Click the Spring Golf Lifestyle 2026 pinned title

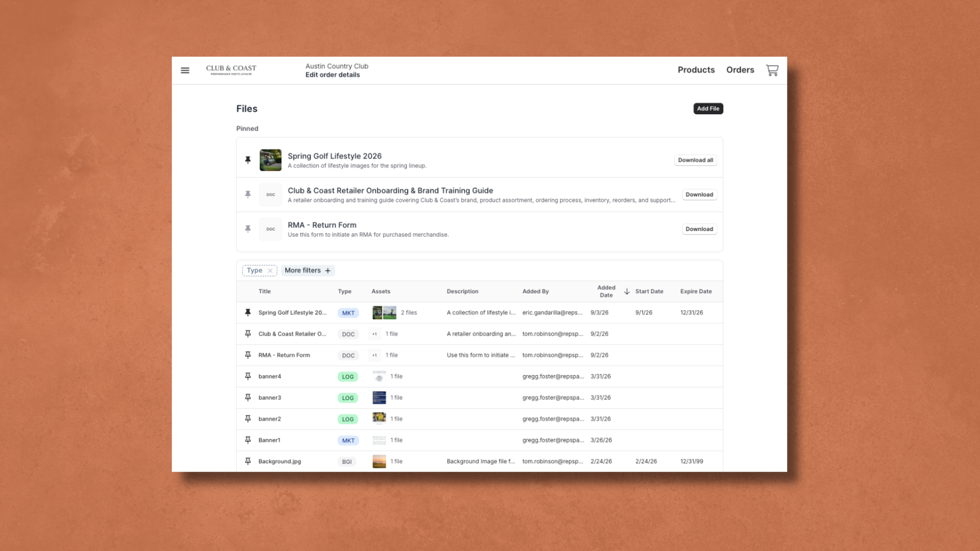334,156
